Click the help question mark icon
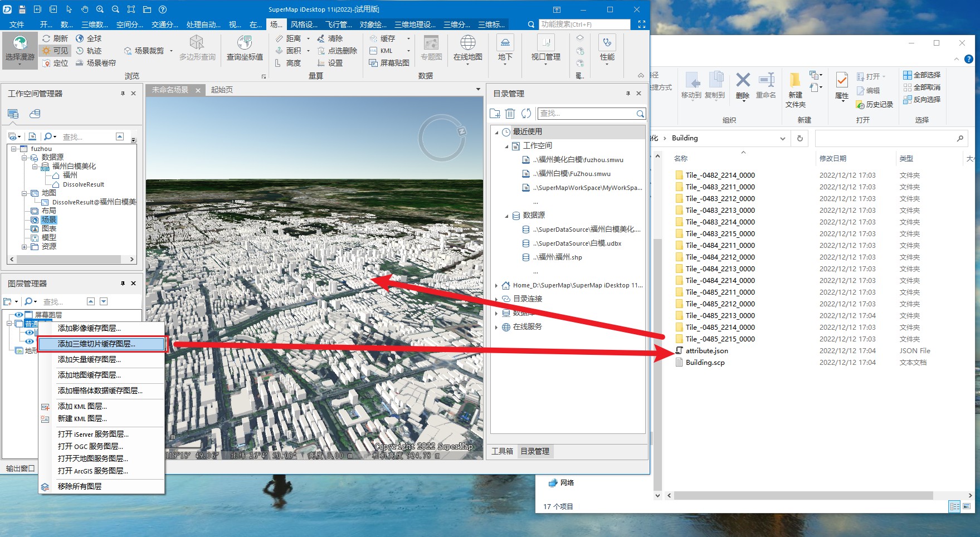This screenshot has width=980, height=537. coord(162,9)
